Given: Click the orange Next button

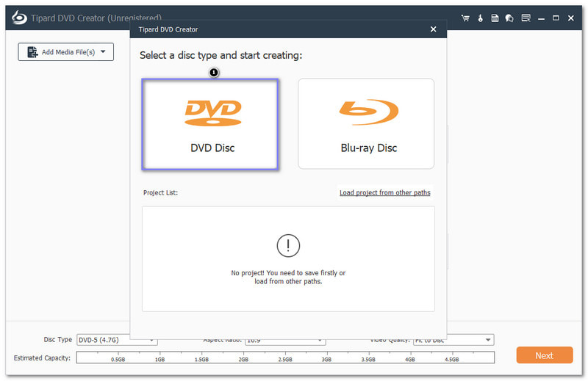Looking at the screenshot, I should click(x=545, y=355).
